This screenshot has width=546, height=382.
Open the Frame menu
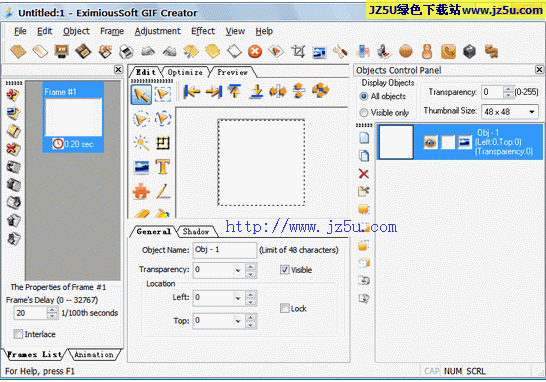112,31
